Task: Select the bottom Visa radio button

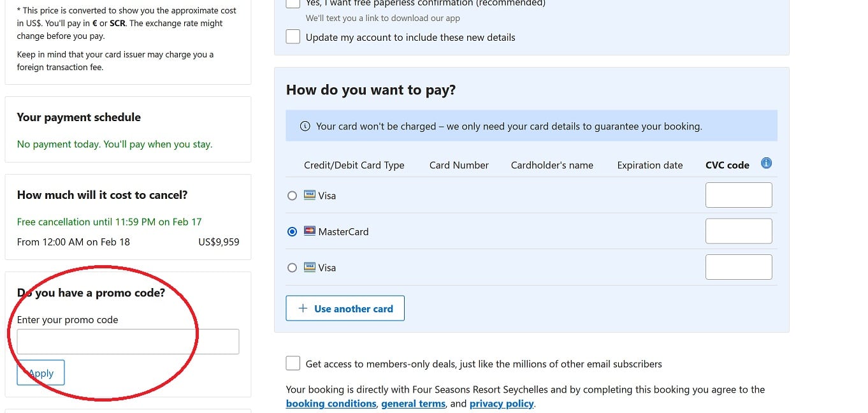Action: point(292,267)
